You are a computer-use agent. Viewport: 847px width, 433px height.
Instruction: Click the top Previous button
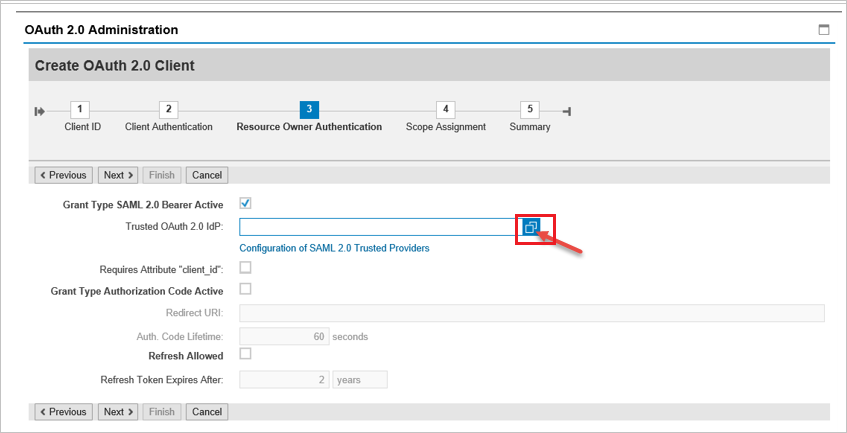click(x=63, y=175)
